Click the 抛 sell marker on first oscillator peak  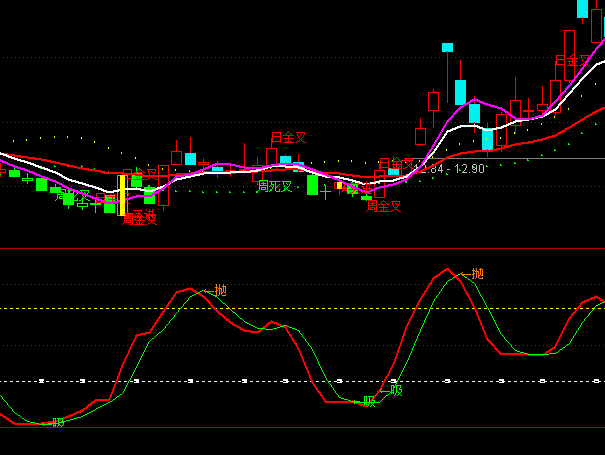click(220, 290)
